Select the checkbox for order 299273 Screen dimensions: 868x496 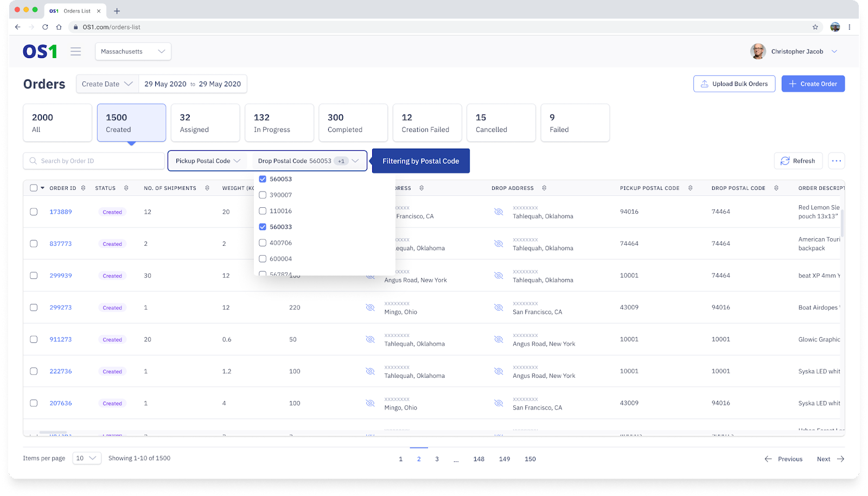click(34, 308)
